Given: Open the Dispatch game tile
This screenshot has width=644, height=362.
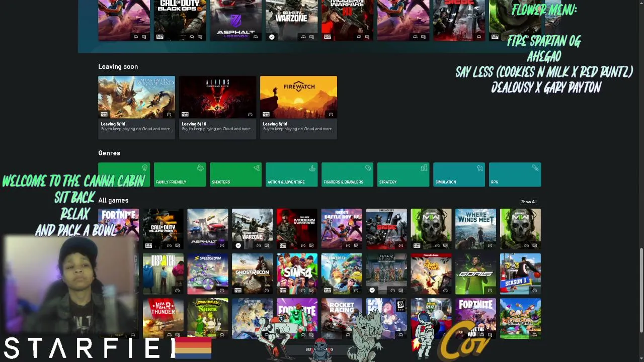Looking at the screenshot, I should 163,274.
